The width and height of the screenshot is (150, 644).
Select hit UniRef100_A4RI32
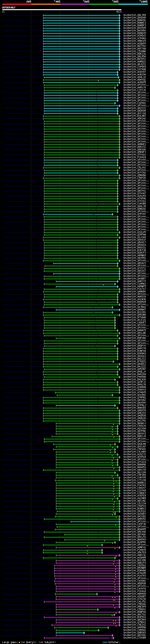pos(135,555)
